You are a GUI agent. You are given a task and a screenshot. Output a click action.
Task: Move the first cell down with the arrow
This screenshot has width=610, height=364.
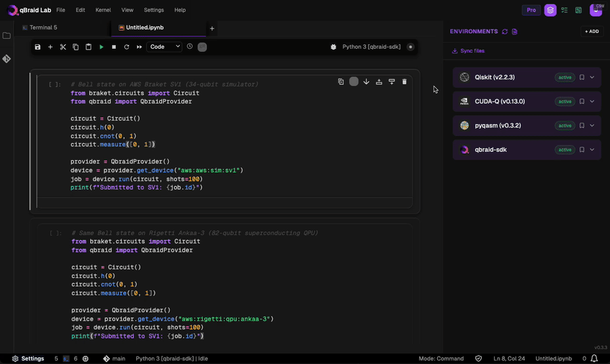[366, 81]
